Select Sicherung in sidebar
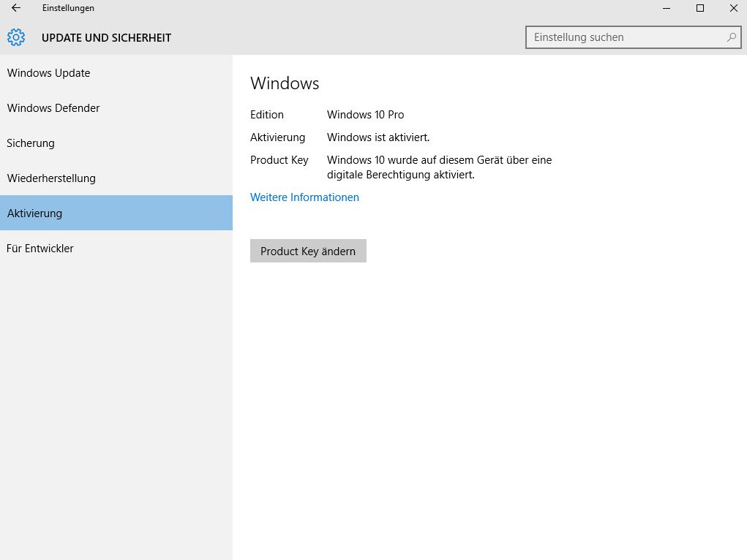Viewport: 747px width, 560px height. point(116,143)
